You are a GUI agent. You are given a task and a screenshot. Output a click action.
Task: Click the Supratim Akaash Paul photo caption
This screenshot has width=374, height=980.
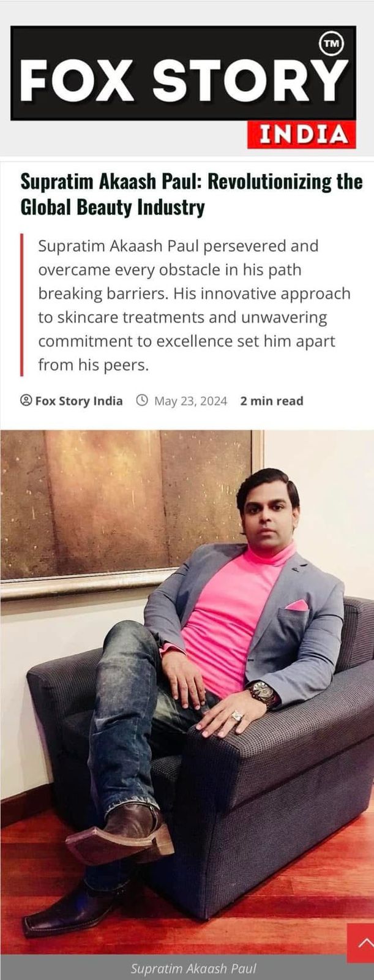[193, 968]
